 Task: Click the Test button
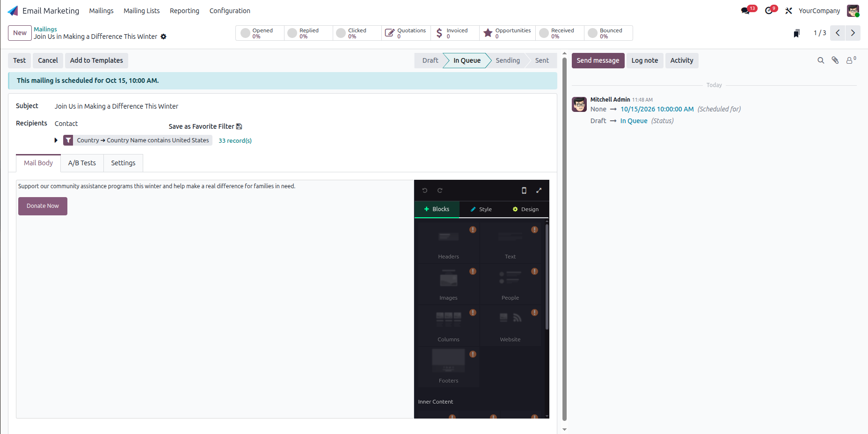(20, 60)
